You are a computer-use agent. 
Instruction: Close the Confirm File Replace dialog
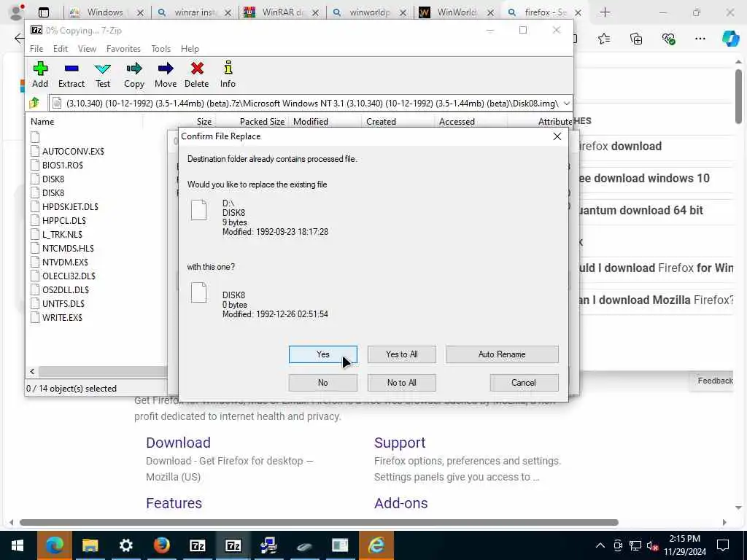[x=557, y=136]
